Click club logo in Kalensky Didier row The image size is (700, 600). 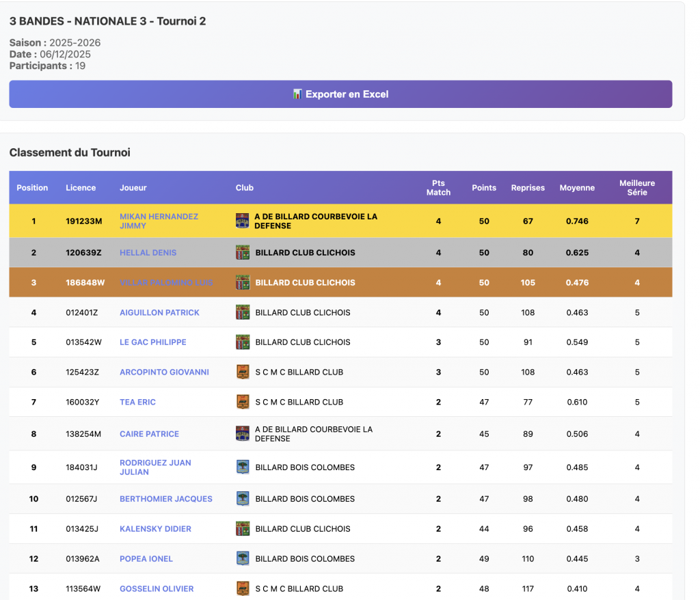pyautogui.click(x=243, y=529)
